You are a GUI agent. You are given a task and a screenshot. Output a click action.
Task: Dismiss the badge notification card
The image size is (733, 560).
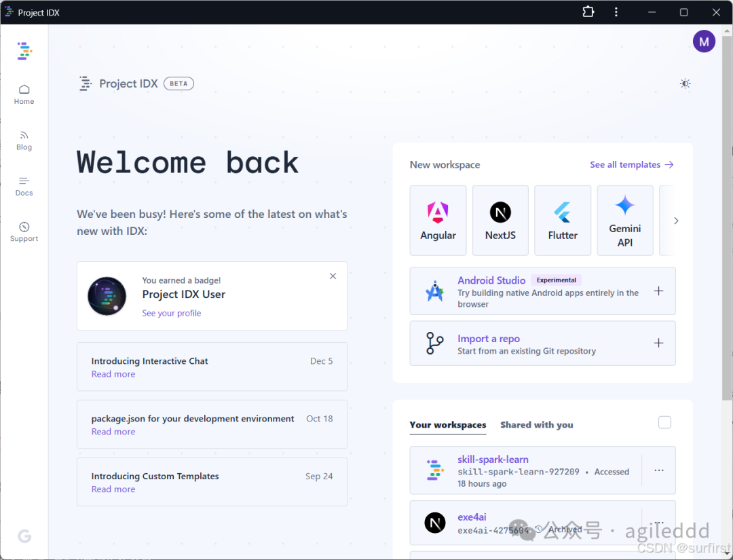click(333, 276)
